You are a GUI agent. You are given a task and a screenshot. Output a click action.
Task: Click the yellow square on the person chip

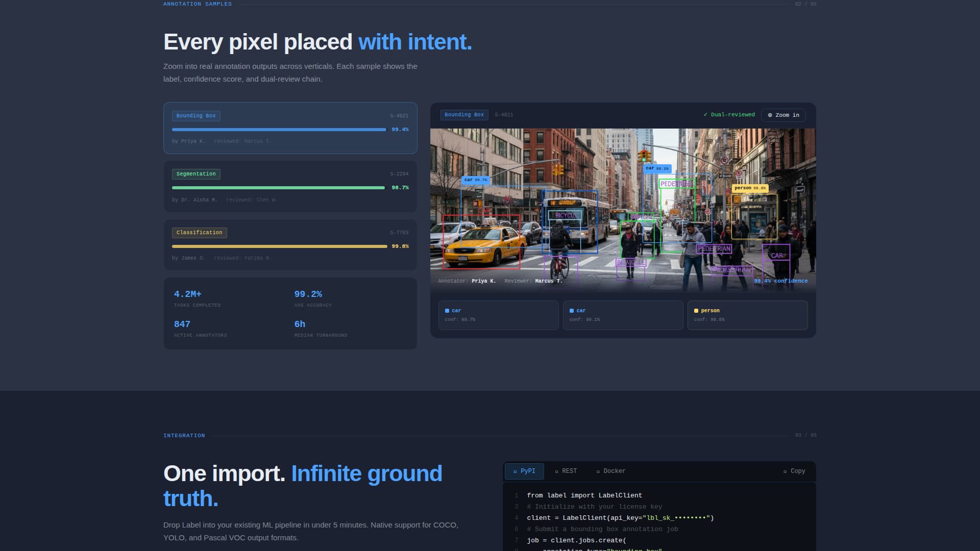[x=696, y=311]
